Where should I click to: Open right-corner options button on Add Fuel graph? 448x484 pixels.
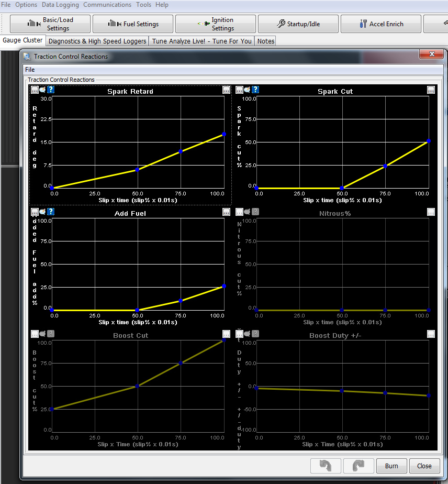226,212
